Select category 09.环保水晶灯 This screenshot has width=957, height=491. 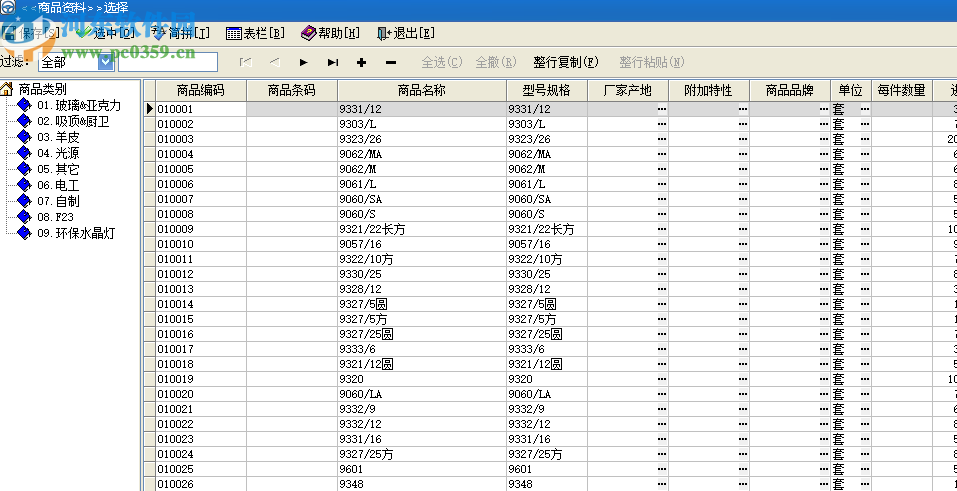pyautogui.click(x=76, y=233)
